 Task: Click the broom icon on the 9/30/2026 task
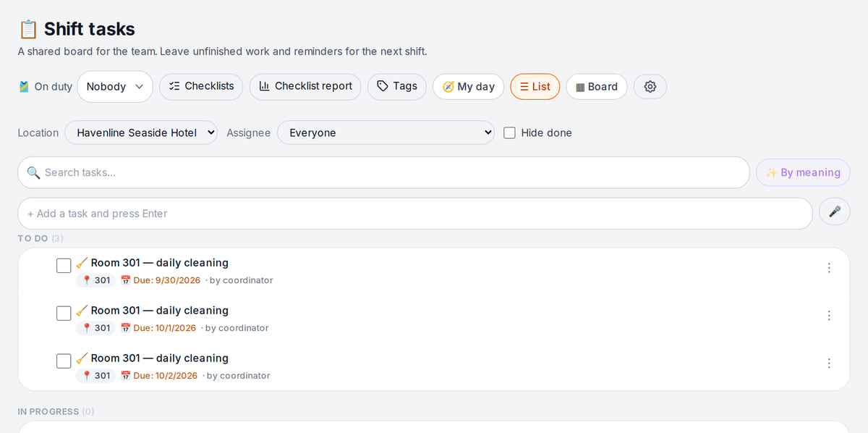tap(82, 263)
